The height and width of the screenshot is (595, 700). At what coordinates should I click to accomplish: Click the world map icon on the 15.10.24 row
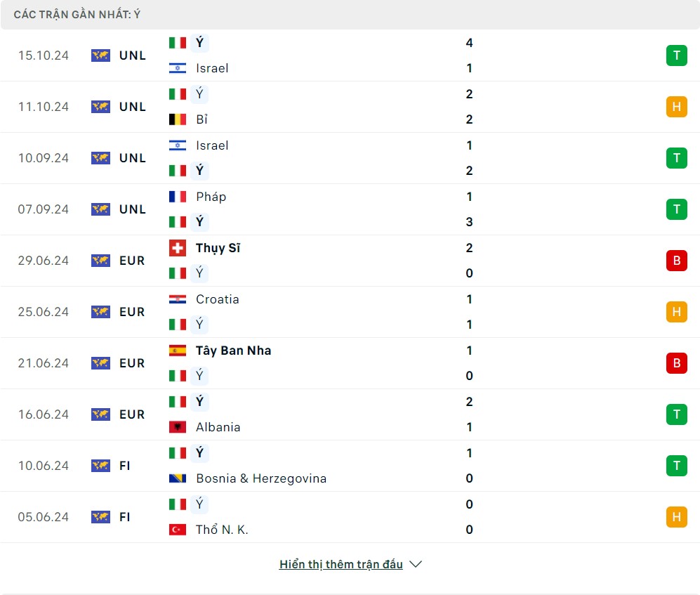coord(100,55)
